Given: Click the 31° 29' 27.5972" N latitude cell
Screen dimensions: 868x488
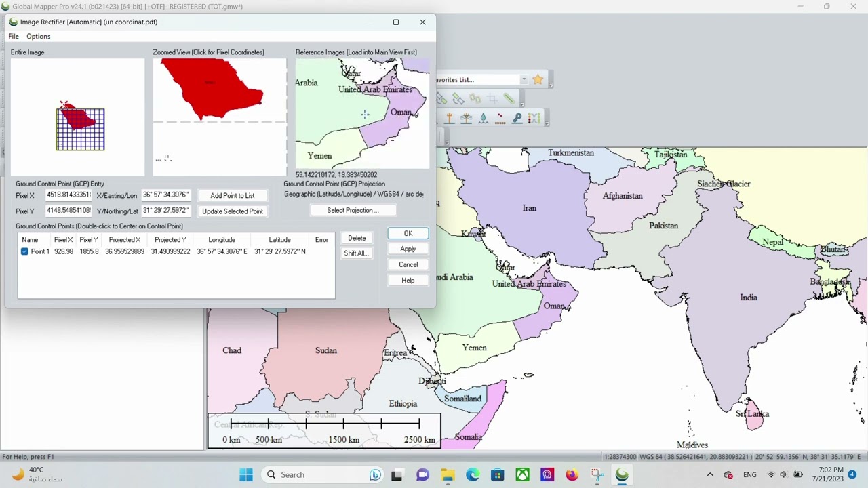Looking at the screenshot, I should pyautogui.click(x=280, y=251).
